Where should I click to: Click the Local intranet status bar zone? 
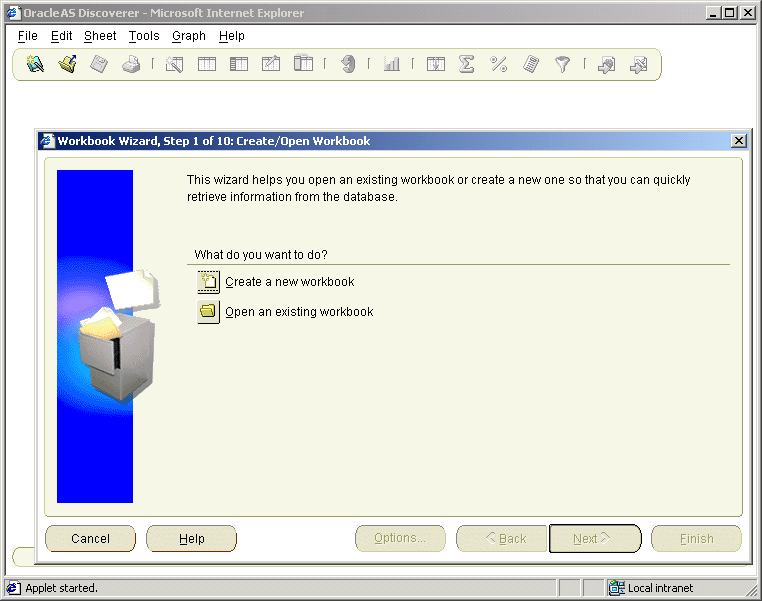point(651,588)
